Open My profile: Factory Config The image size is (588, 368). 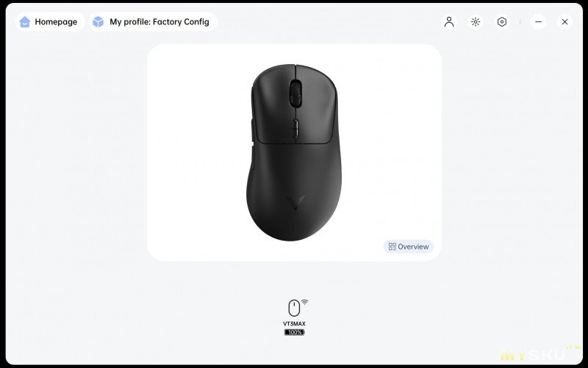[153, 22]
